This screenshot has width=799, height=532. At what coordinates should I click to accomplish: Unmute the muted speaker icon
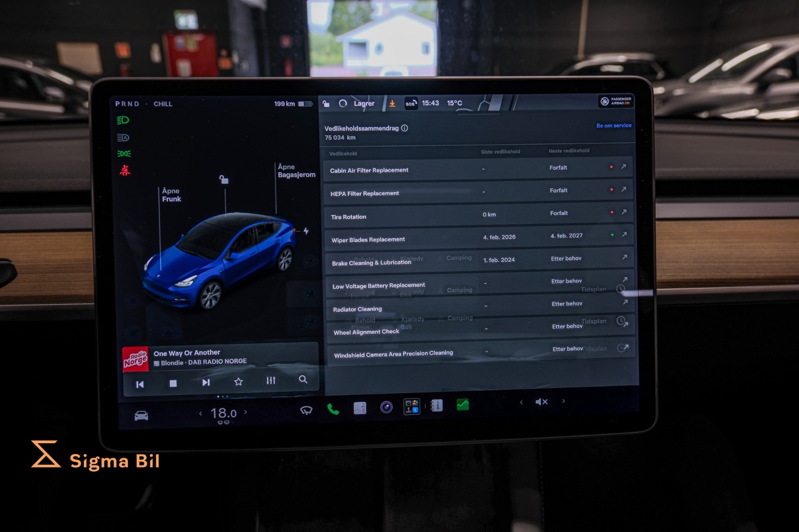point(541,402)
